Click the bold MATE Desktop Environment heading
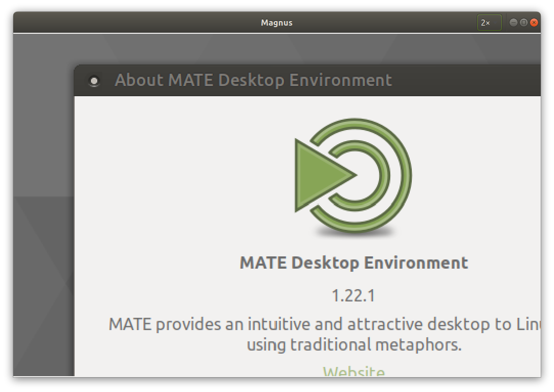 [x=353, y=263]
